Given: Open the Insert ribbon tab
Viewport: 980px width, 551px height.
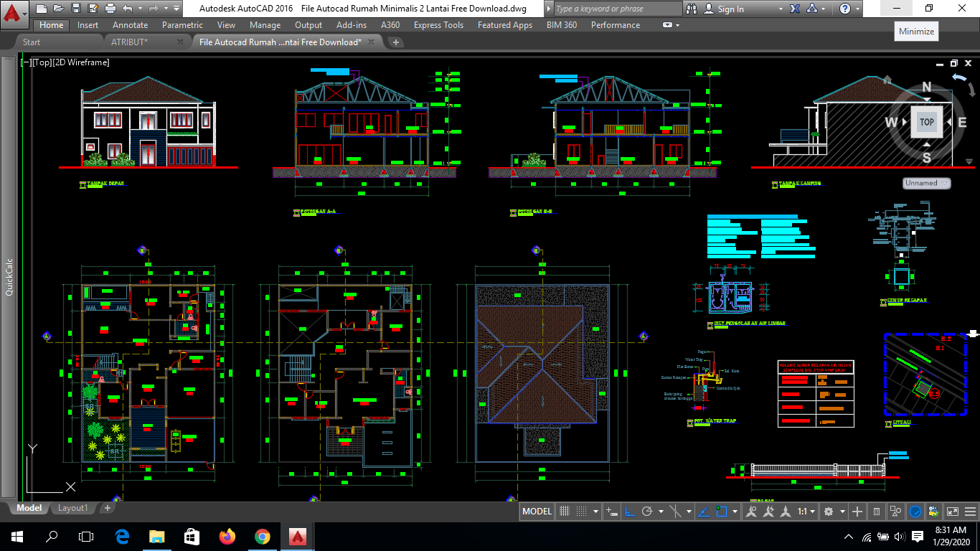Looking at the screenshot, I should [x=88, y=25].
